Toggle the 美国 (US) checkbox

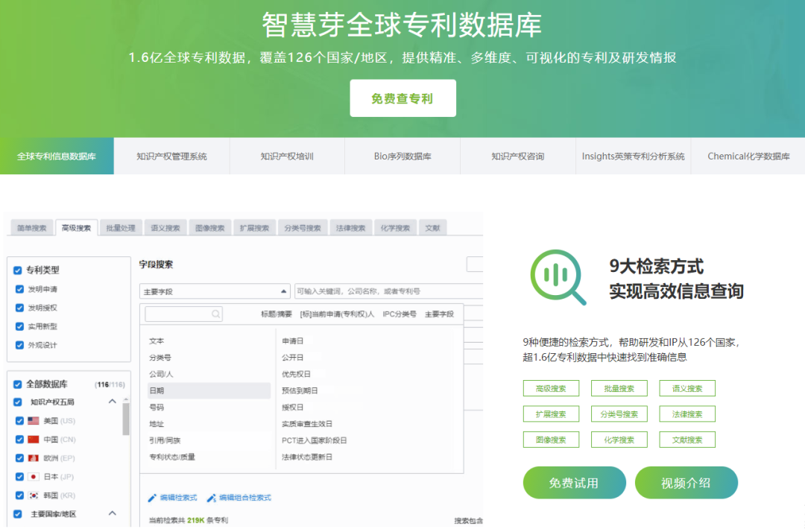pos(19,421)
